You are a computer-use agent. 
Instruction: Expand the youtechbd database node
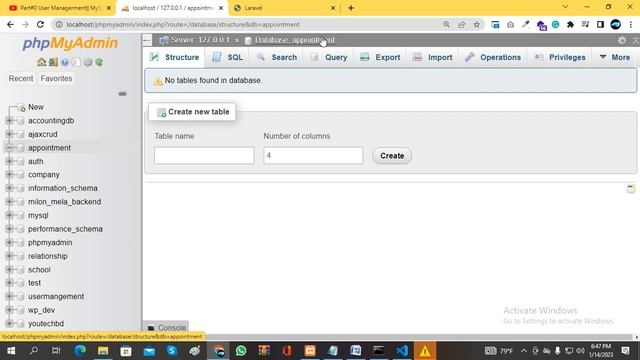point(9,323)
